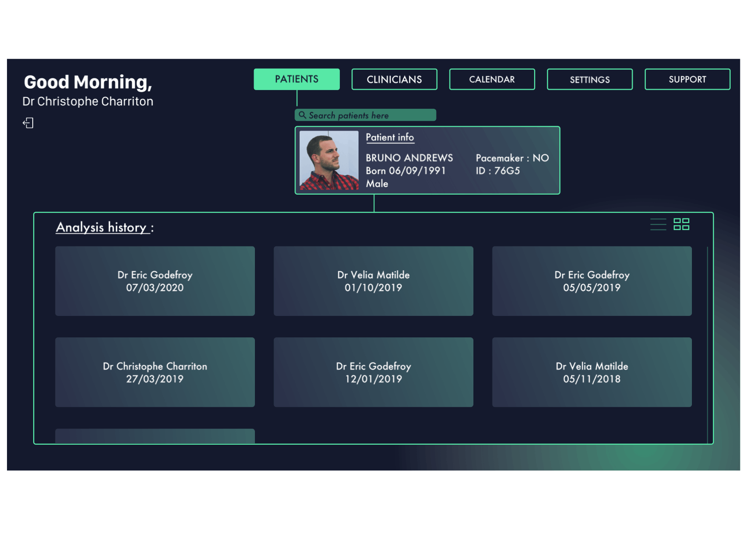Open Dr Christophe Charriton's 27/03/2019 analysis
Image resolution: width=747 pixels, height=560 pixels.
click(155, 372)
